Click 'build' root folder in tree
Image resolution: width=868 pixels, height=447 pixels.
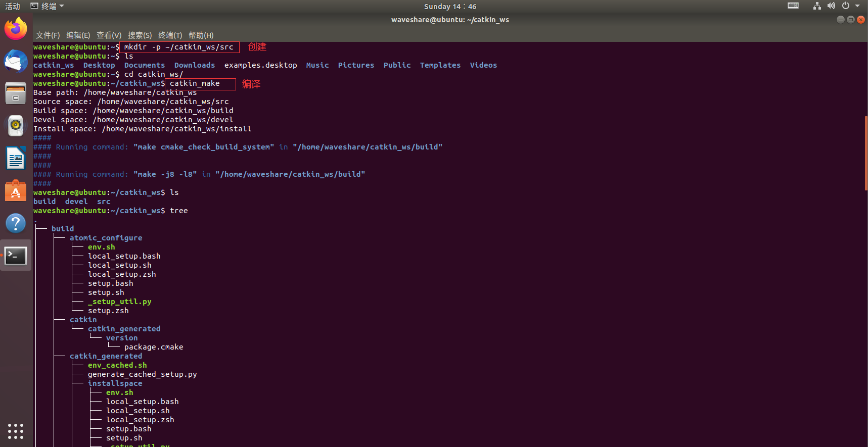click(x=63, y=229)
